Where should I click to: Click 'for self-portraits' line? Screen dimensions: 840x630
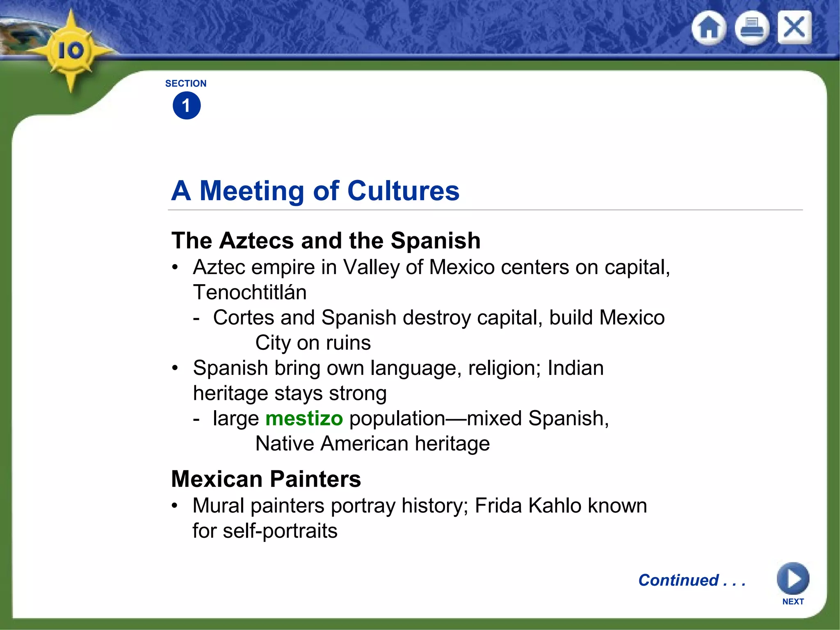click(265, 531)
